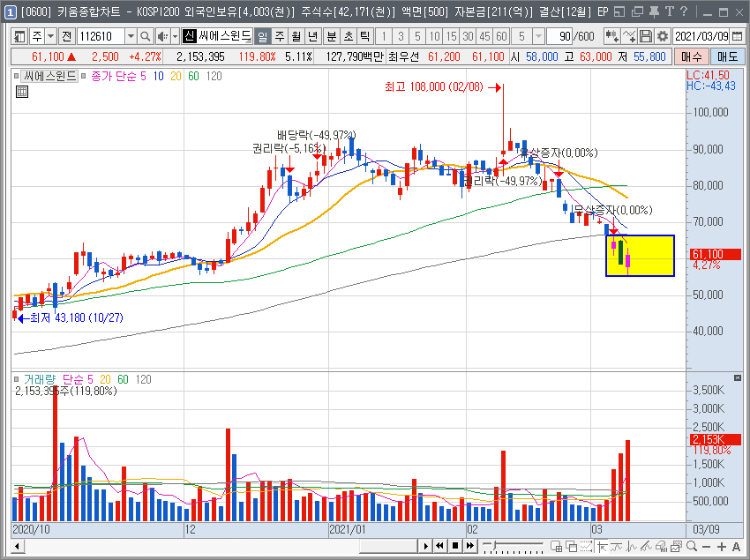
Task: Open the stock search magnifier
Action: tap(145, 36)
